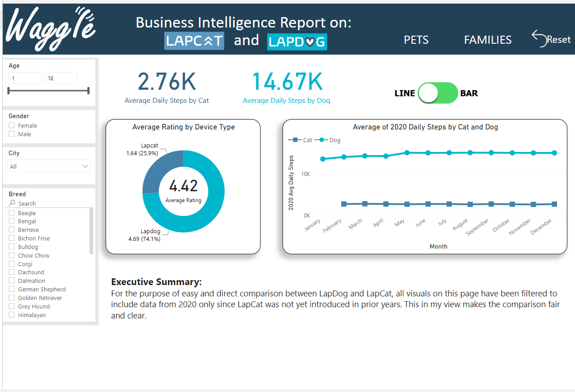Click the Cat legend square marker
Image resolution: width=575 pixels, height=392 pixels.
pos(295,140)
